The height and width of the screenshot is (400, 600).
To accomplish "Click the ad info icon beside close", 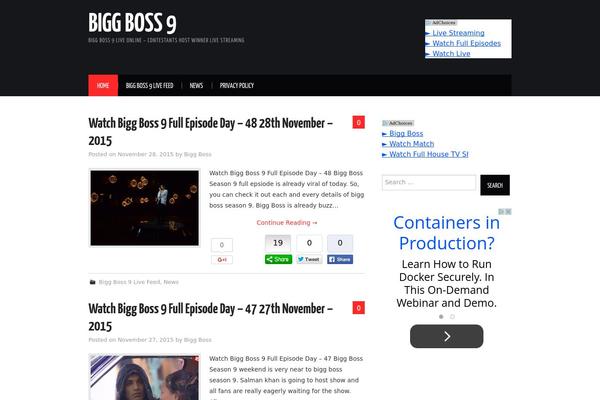I will pyautogui.click(x=501, y=211).
